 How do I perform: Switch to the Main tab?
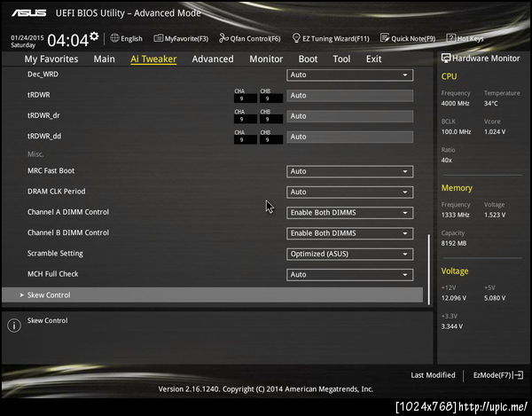click(104, 59)
